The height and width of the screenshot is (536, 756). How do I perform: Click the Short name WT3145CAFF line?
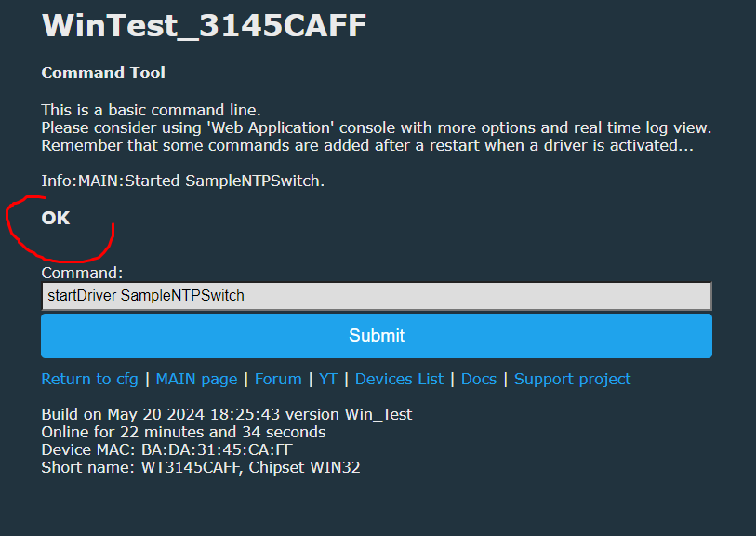201,467
